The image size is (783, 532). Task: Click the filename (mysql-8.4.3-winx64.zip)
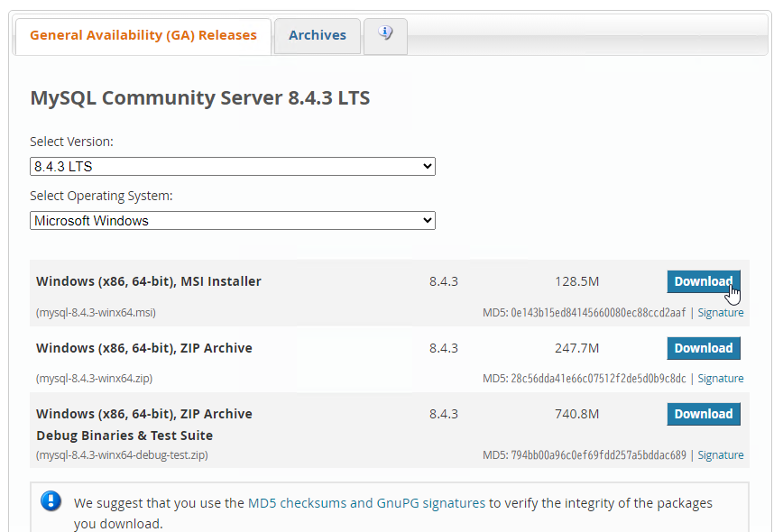pos(95,379)
